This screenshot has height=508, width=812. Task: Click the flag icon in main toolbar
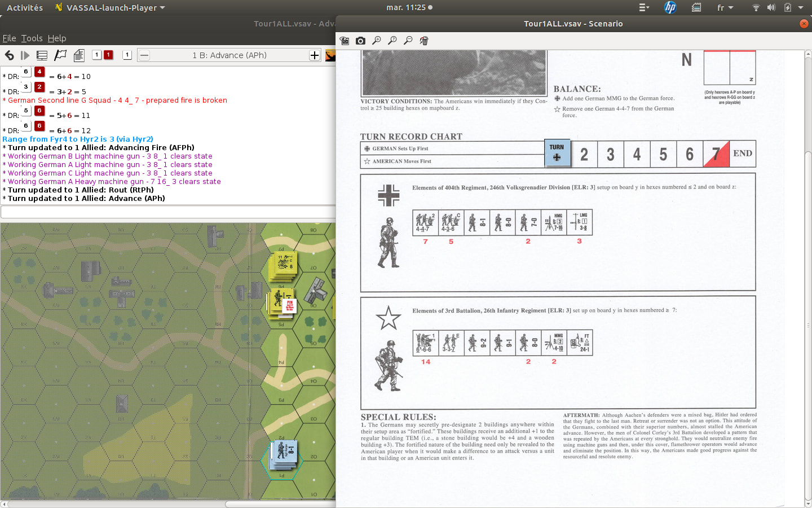coord(60,55)
